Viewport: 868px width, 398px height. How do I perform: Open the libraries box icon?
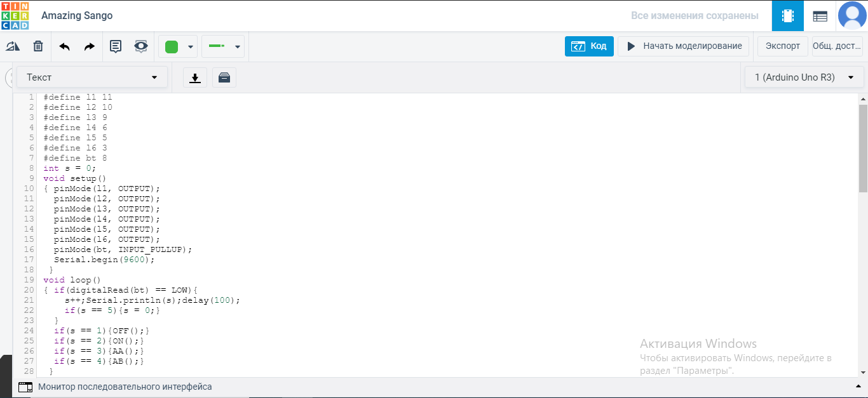pyautogui.click(x=224, y=77)
